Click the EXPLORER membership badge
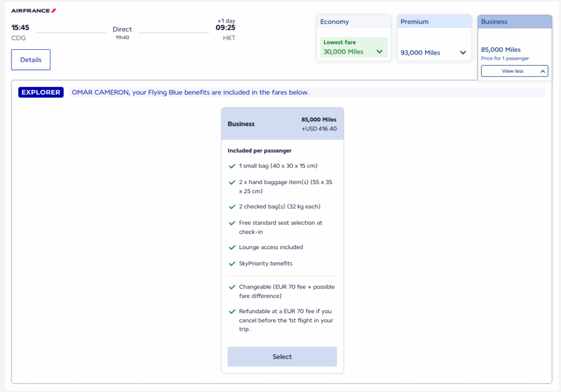This screenshot has height=392, width=561. click(41, 93)
